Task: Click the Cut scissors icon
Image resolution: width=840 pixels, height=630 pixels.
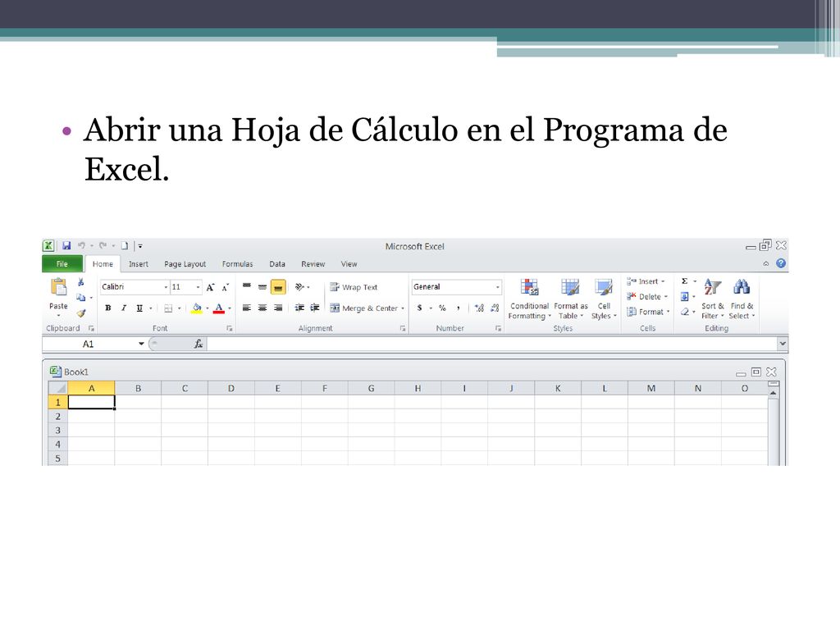Action: click(x=81, y=282)
